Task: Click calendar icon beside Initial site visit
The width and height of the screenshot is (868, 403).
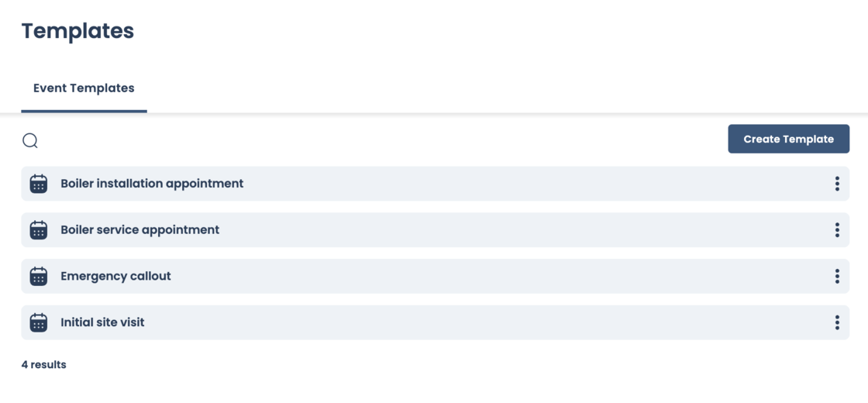Action: (x=39, y=322)
